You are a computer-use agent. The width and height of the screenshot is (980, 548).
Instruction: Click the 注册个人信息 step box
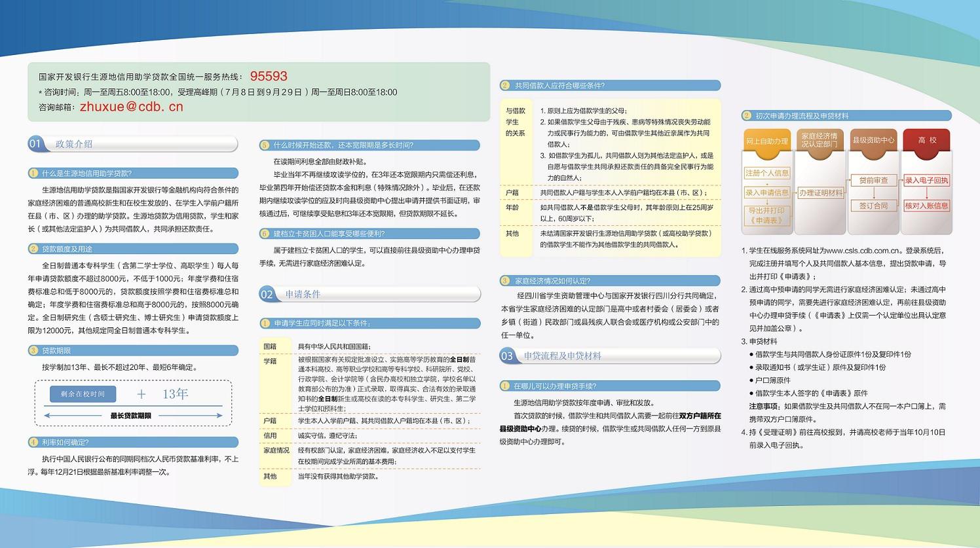coord(766,173)
